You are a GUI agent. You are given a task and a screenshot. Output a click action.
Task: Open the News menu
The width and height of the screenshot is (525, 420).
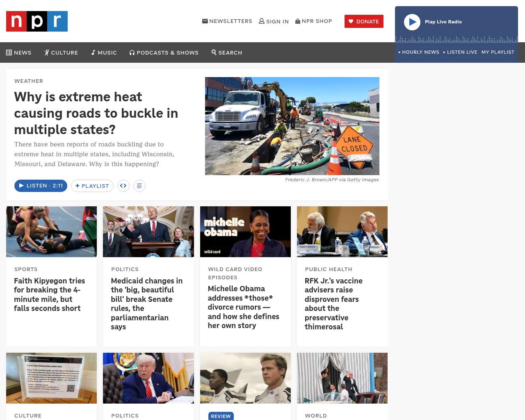[x=19, y=52]
